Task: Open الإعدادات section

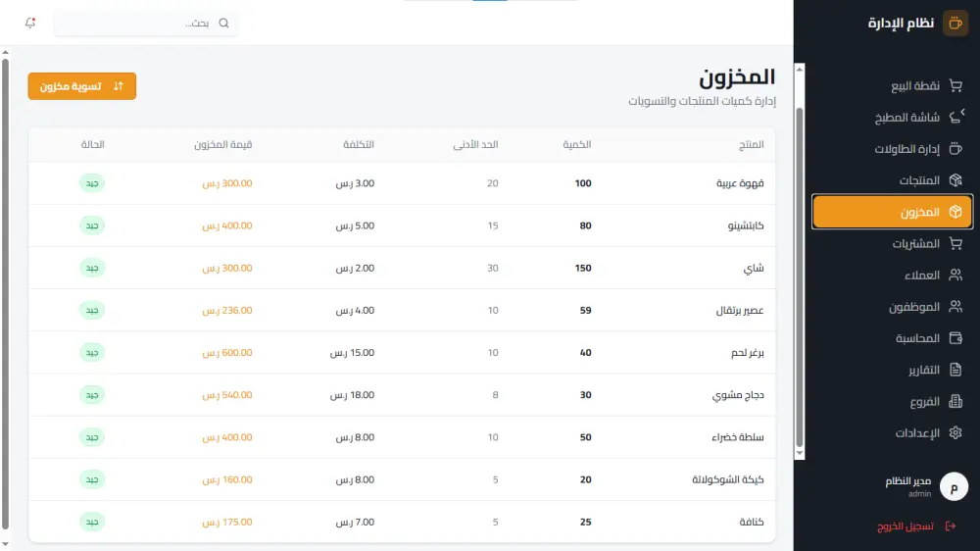Action: pyautogui.click(x=892, y=432)
